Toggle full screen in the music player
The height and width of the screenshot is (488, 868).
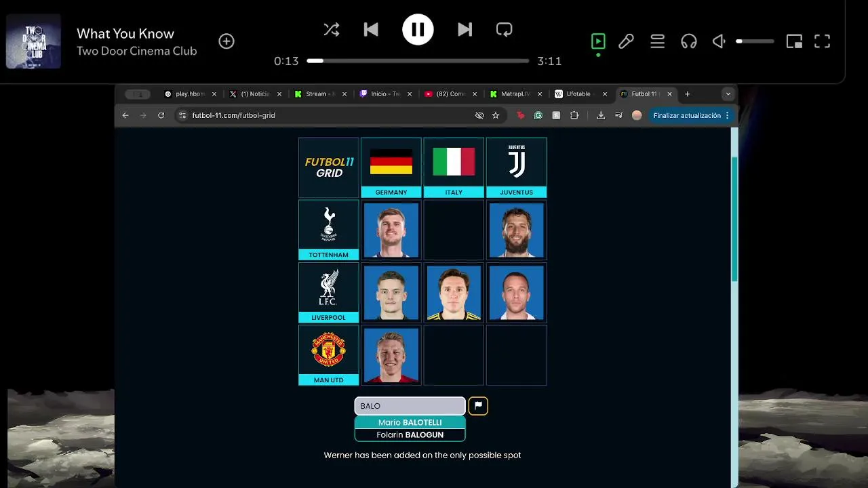(x=822, y=41)
